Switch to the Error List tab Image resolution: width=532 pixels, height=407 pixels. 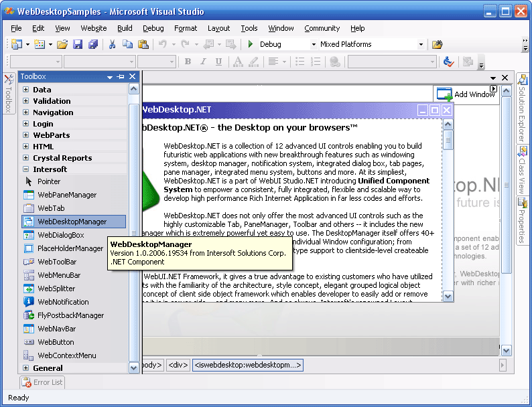pos(42,382)
